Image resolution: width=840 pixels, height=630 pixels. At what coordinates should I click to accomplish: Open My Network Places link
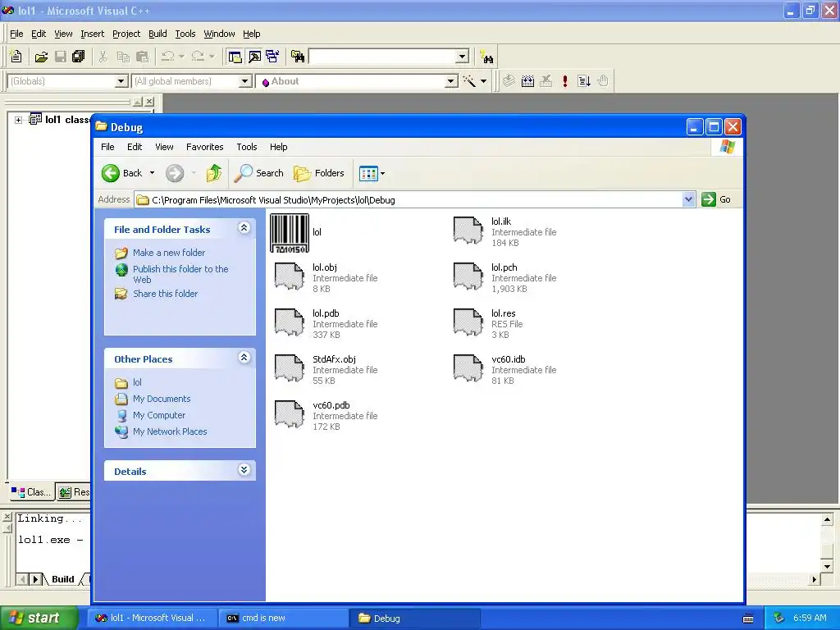(170, 431)
